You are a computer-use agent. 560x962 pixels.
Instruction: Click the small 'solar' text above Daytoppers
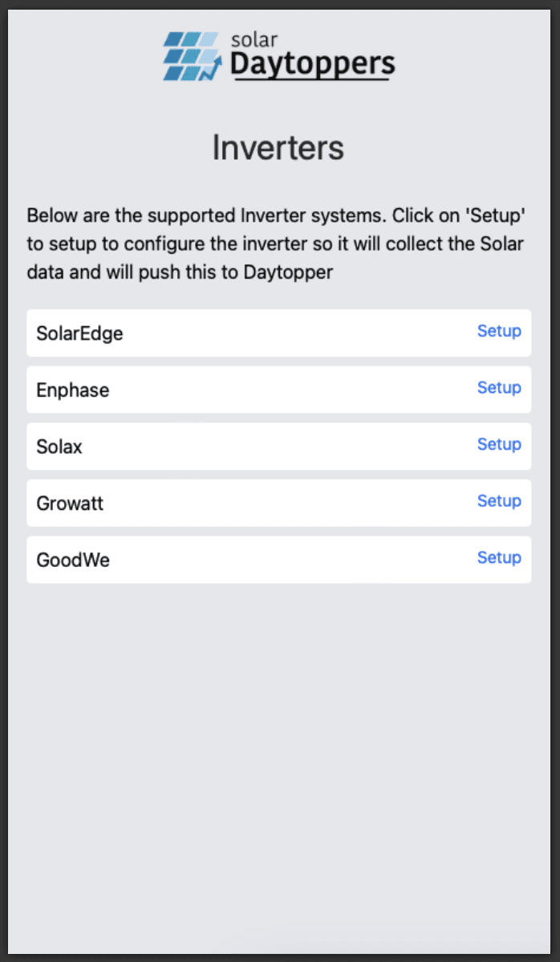coord(254,40)
